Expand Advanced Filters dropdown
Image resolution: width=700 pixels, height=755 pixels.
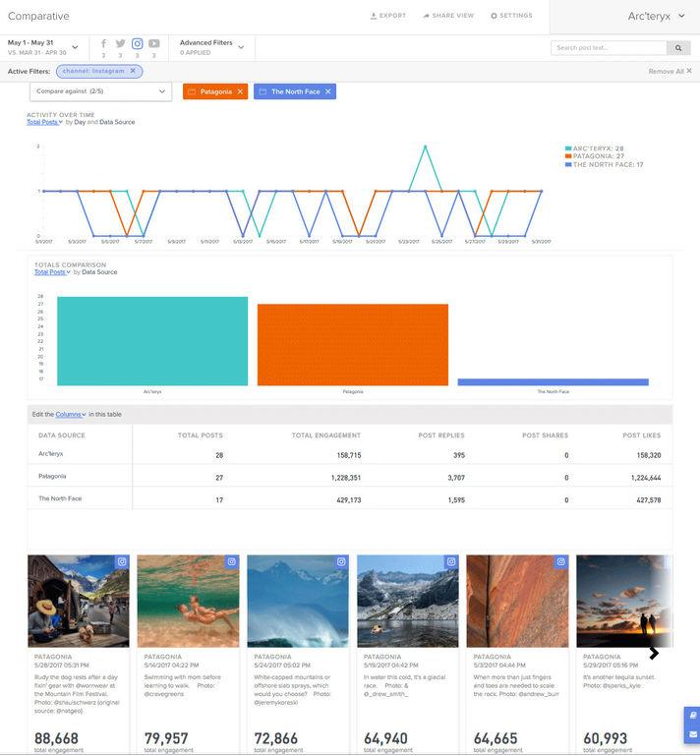pyautogui.click(x=211, y=47)
